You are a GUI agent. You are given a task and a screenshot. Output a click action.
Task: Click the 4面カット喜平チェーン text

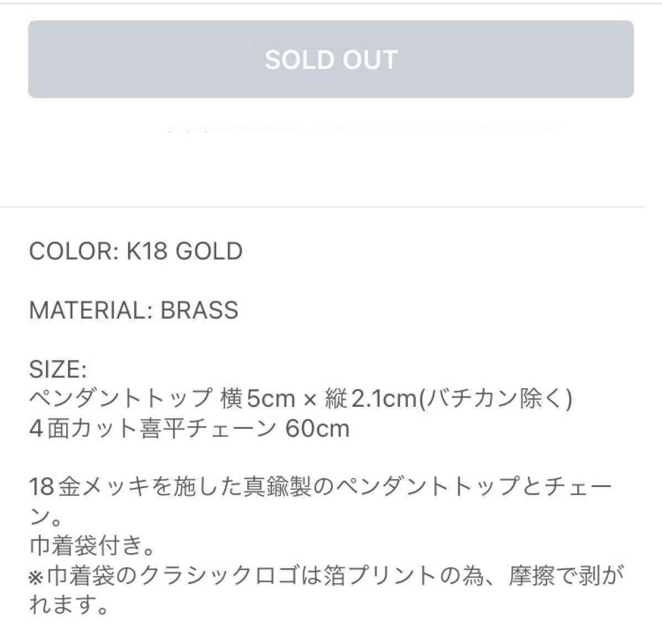pyautogui.click(x=152, y=428)
